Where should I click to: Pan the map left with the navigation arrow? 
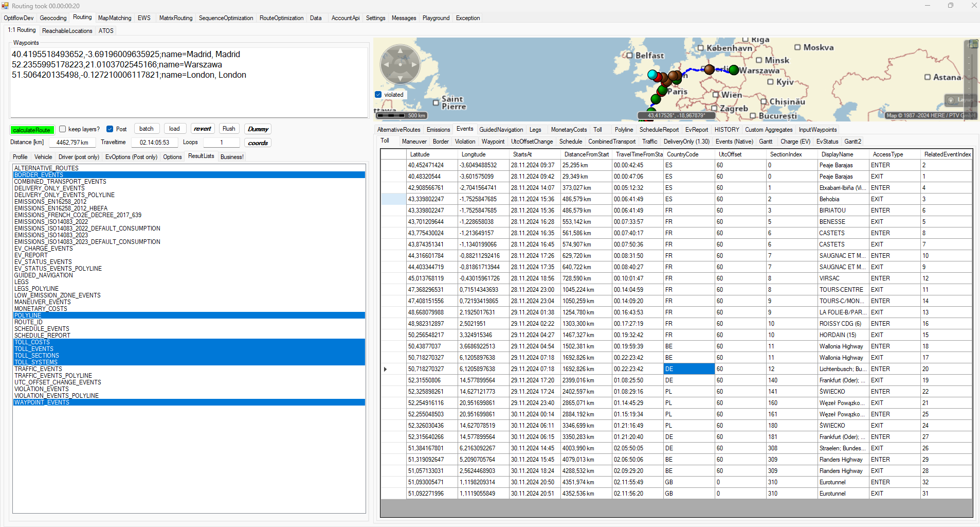[x=386, y=65]
